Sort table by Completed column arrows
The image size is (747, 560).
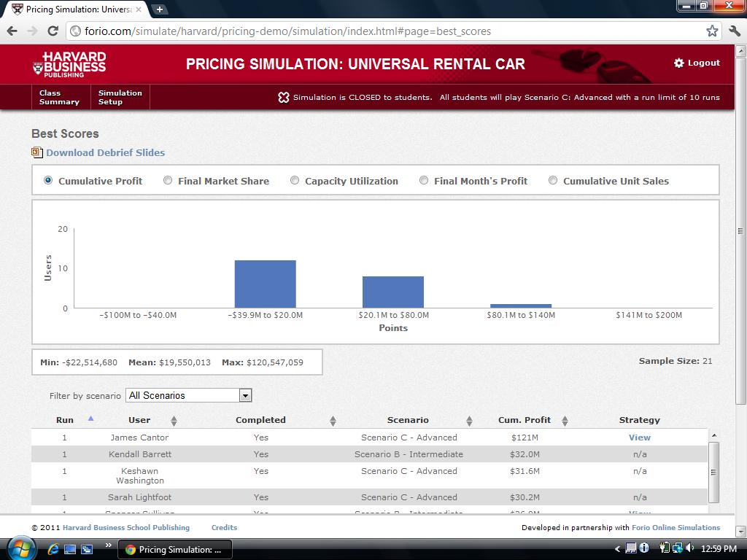(x=333, y=421)
